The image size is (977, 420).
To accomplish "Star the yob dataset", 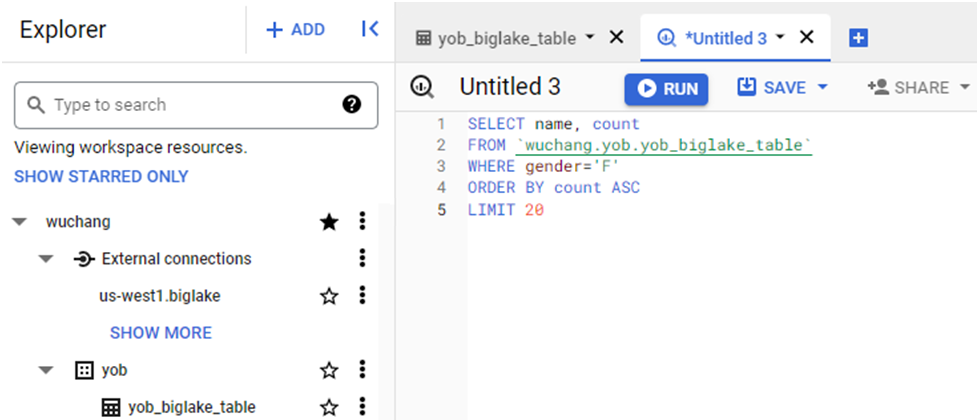I will point(329,370).
